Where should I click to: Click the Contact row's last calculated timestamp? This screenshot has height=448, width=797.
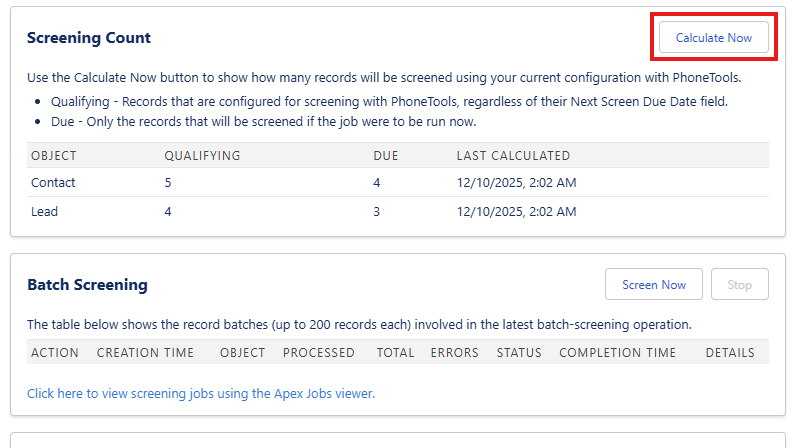516,183
